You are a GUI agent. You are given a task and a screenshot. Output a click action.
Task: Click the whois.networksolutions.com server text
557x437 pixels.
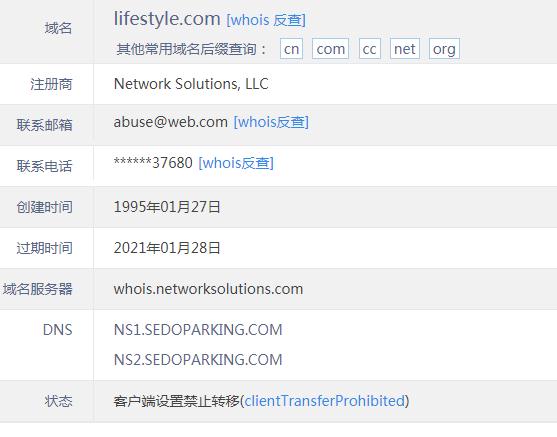coord(208,289)
